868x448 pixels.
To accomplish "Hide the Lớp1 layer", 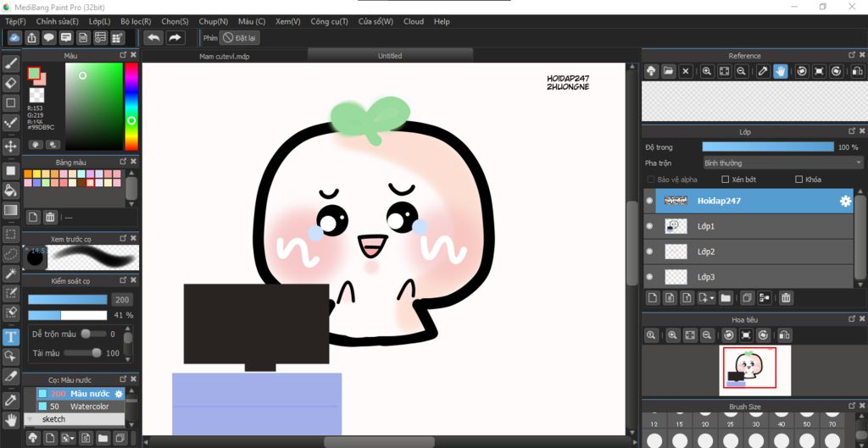I will (x=649, y=226).
